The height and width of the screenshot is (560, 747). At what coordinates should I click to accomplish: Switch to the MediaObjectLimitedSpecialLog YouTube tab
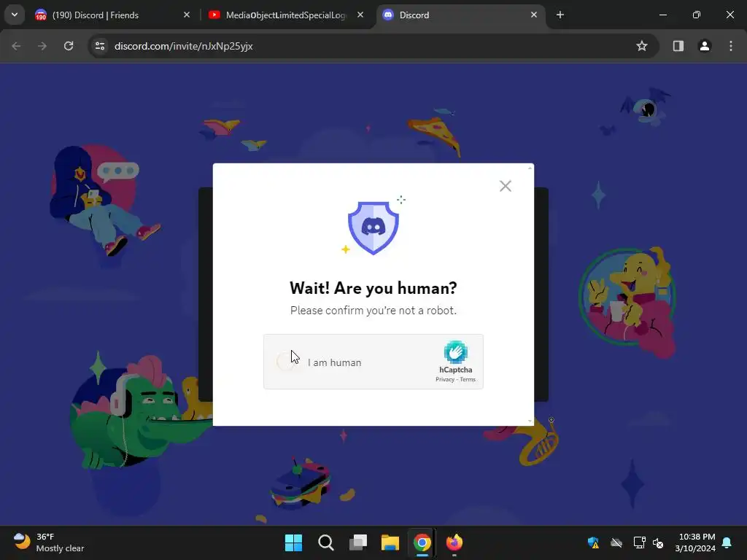coord(286,15)
